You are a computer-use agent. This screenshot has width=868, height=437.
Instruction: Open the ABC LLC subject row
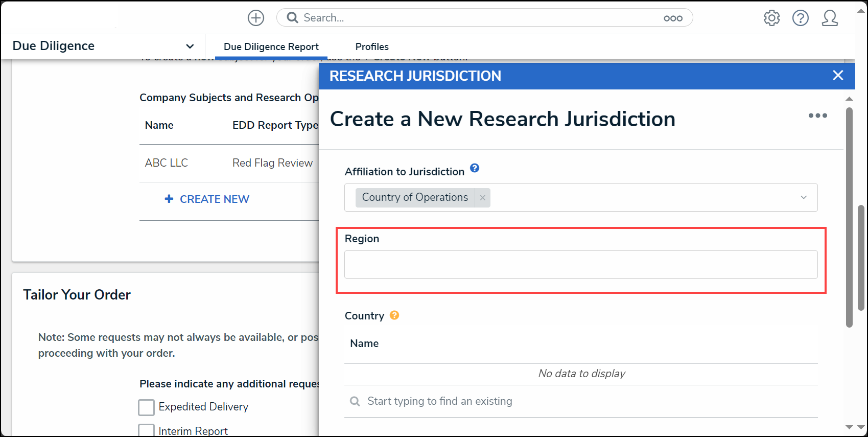229,163
